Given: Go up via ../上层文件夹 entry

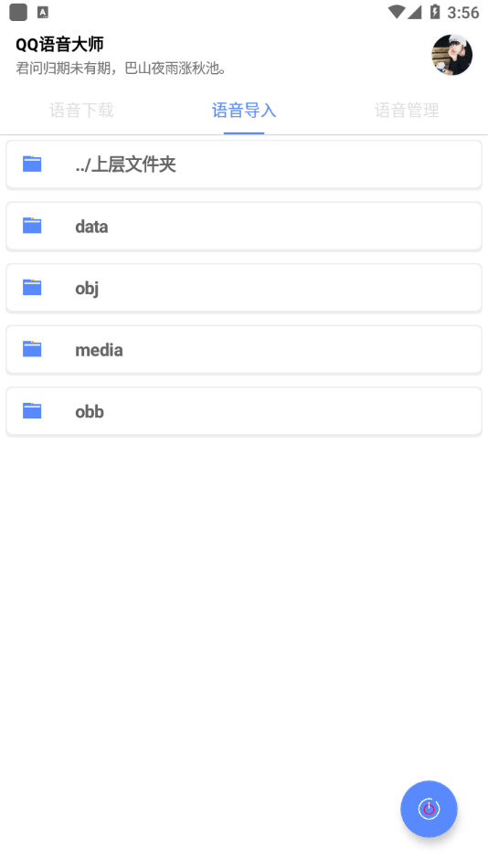Looking at the screenshot, I should tap(244, 164).
